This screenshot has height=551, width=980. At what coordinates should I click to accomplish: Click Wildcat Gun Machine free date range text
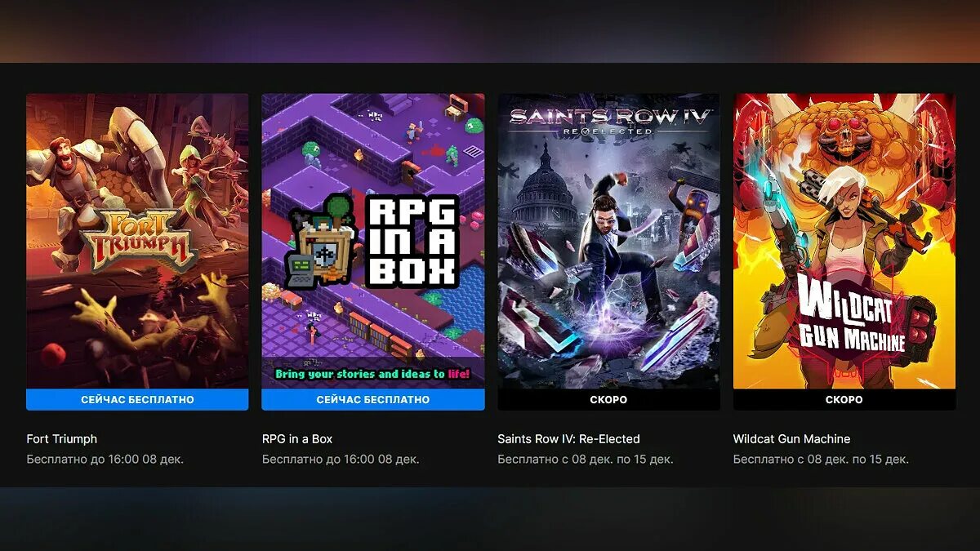tap(821, 460)
